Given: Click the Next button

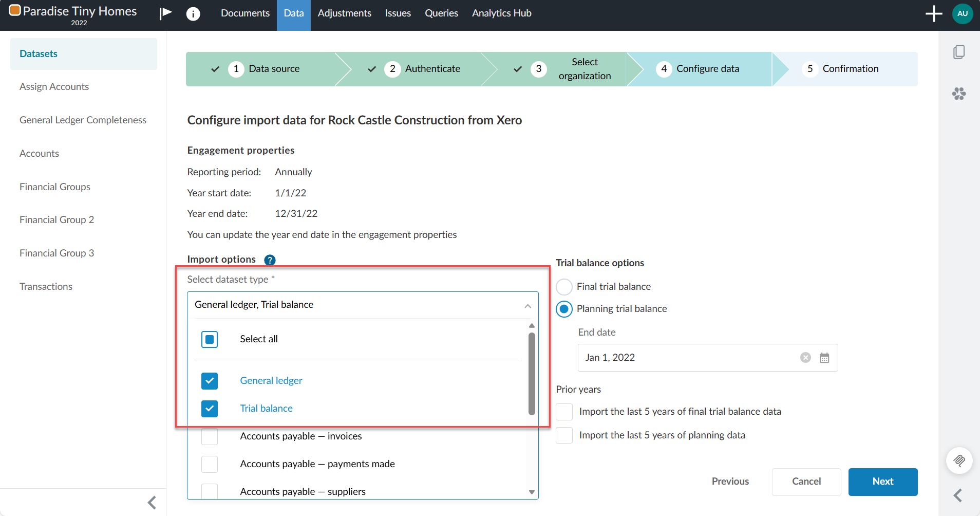Looking at the screenshot, I should 882,482.
